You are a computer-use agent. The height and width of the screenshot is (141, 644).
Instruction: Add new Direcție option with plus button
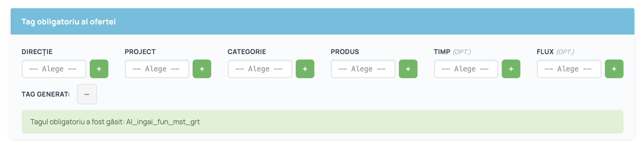click(99, 69)
